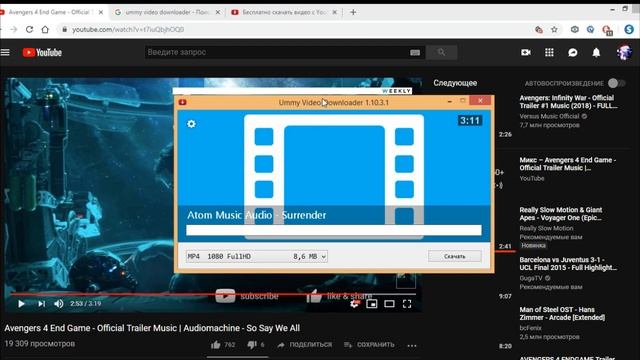Seek on the red video progress bar
Viewport: 640px width, 360px height.
click(x=213, y=294)
